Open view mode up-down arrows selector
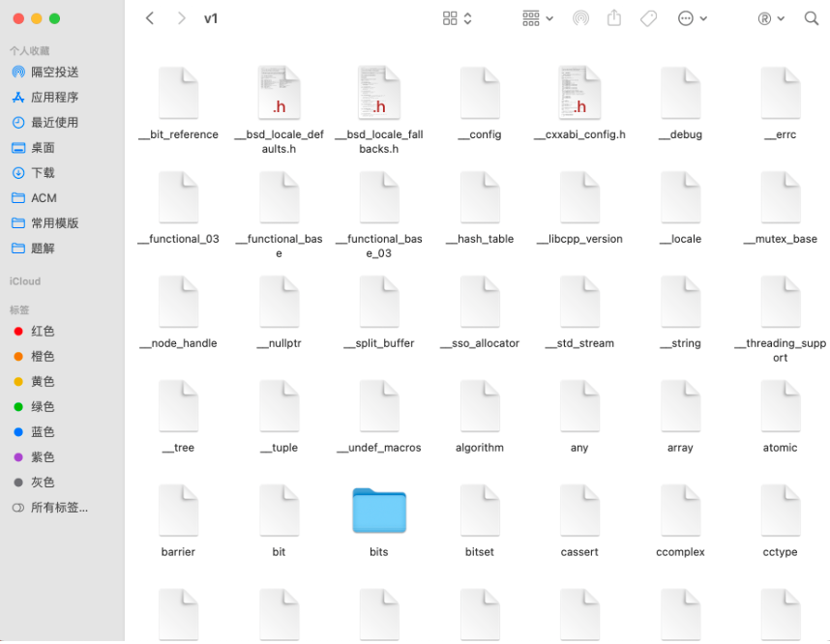The height and width of the screenshot is (644, 830). [467, 18]
